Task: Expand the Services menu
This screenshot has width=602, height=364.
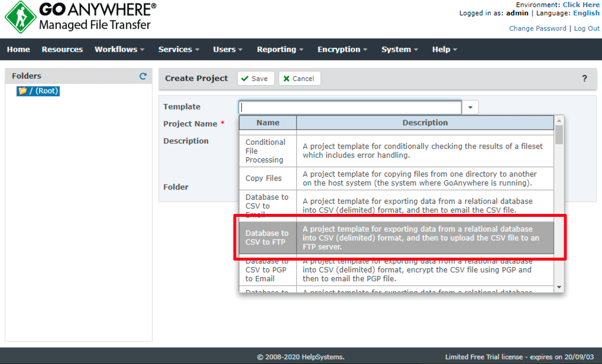Action: click(179, 50)
